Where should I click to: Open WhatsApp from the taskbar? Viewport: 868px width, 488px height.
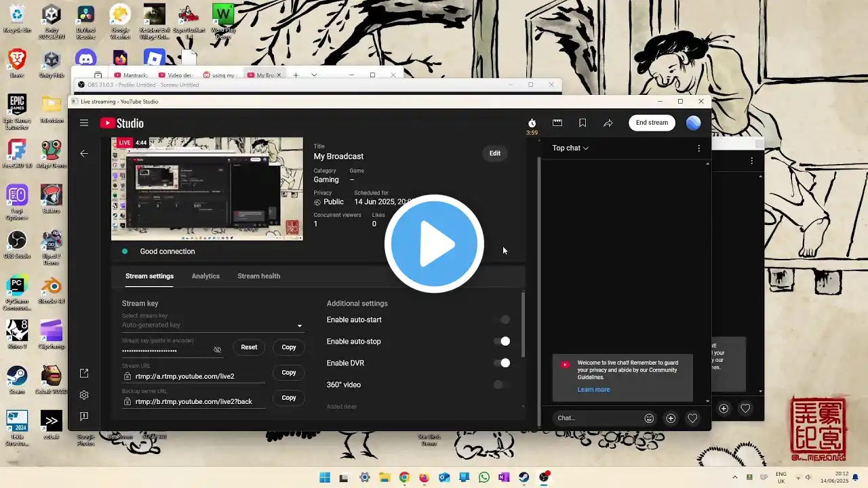tap(484, 477)
